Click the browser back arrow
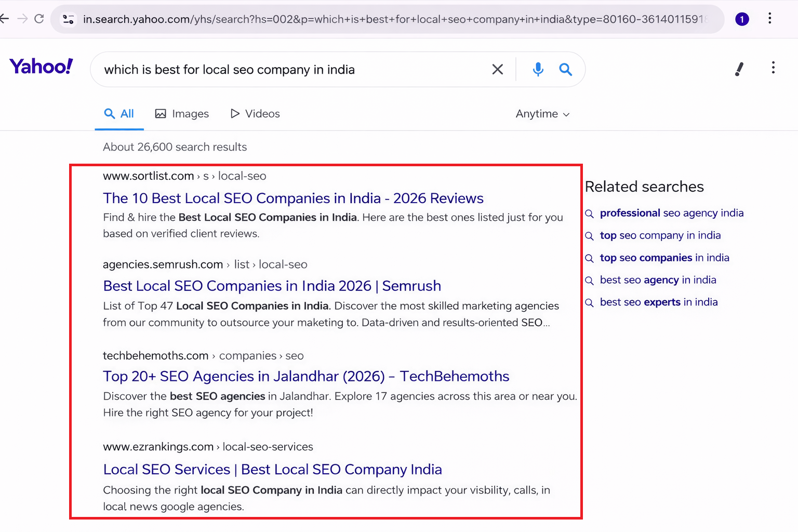Screen dimensions: 798x532 (x=4, y=19)
